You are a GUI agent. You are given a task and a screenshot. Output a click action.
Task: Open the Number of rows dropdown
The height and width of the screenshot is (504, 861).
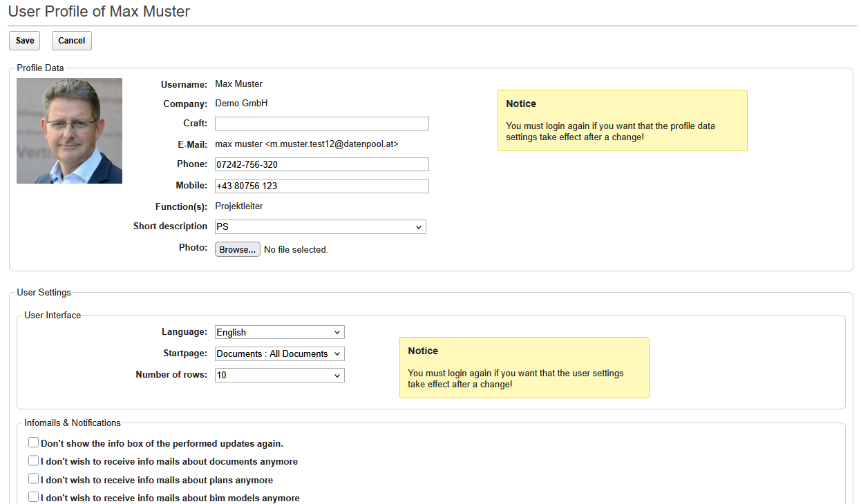[279, 375]
